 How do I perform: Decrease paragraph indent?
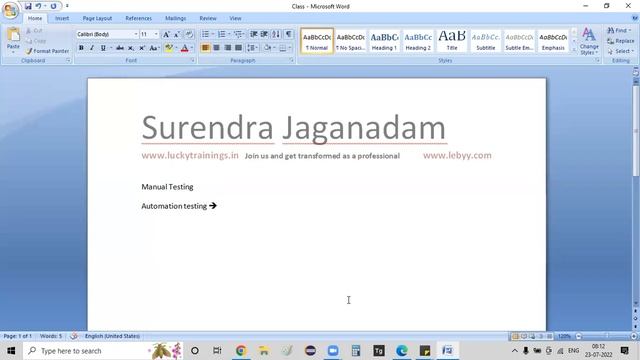click(253, 34)
